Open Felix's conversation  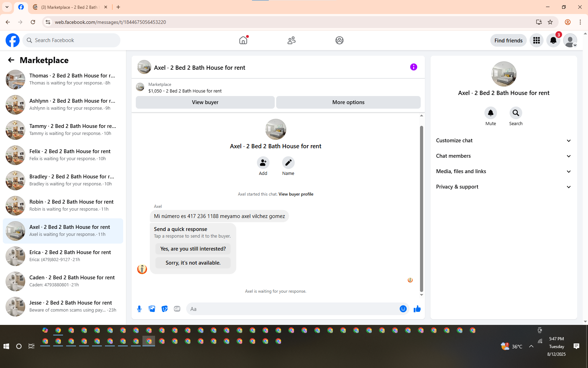pyautogui.click(x=63, y=155)
